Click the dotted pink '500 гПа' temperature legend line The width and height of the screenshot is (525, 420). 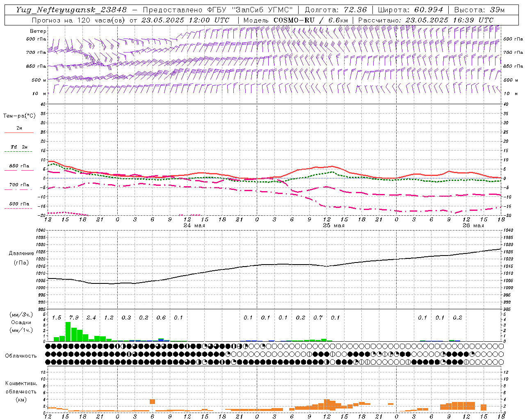click(18, 208)
